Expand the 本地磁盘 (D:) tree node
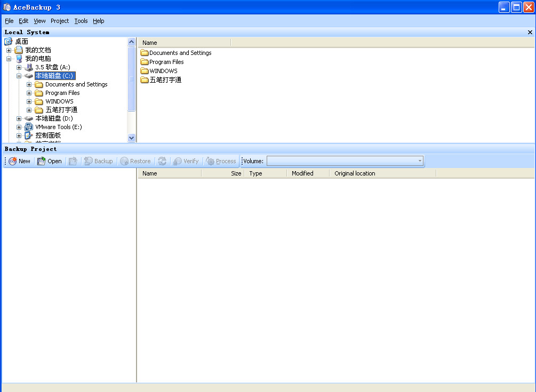 click(x=19, y=118)
